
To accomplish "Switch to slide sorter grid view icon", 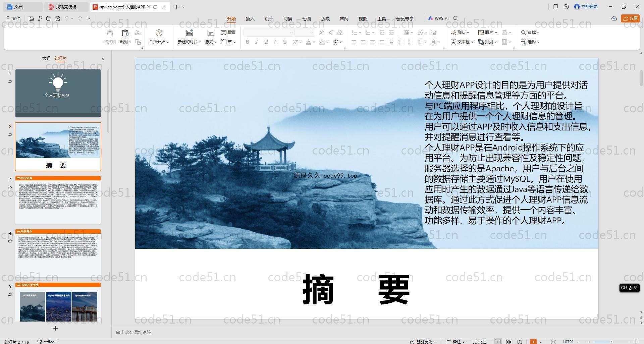I will [x=509, y=342].
